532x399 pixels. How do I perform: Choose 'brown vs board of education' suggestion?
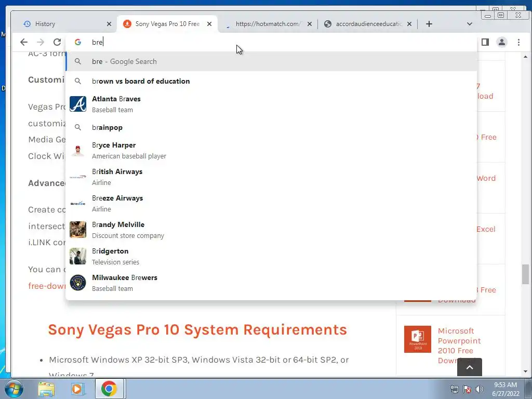coord(271,81)
